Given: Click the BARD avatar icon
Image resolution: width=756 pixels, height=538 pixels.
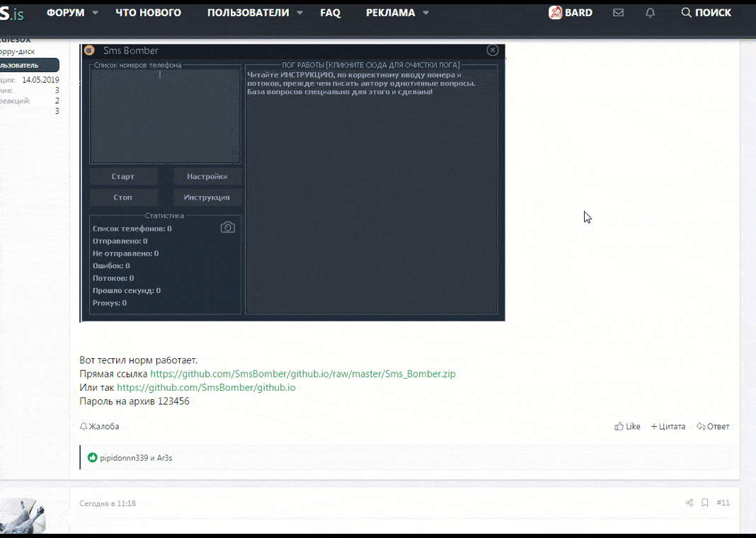Looking at the screenshot, I should 556,13.
